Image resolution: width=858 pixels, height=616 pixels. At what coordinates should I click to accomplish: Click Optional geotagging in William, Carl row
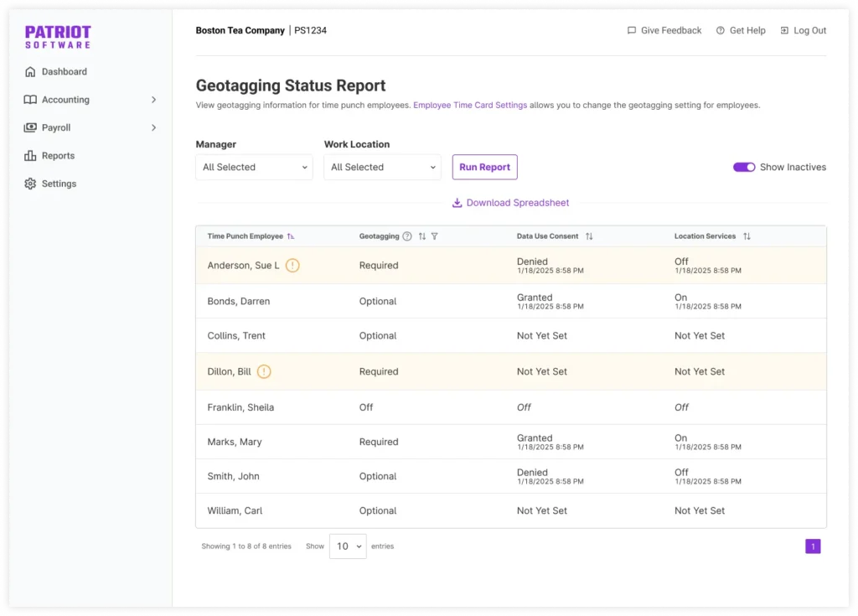click(x=378, y=511)
